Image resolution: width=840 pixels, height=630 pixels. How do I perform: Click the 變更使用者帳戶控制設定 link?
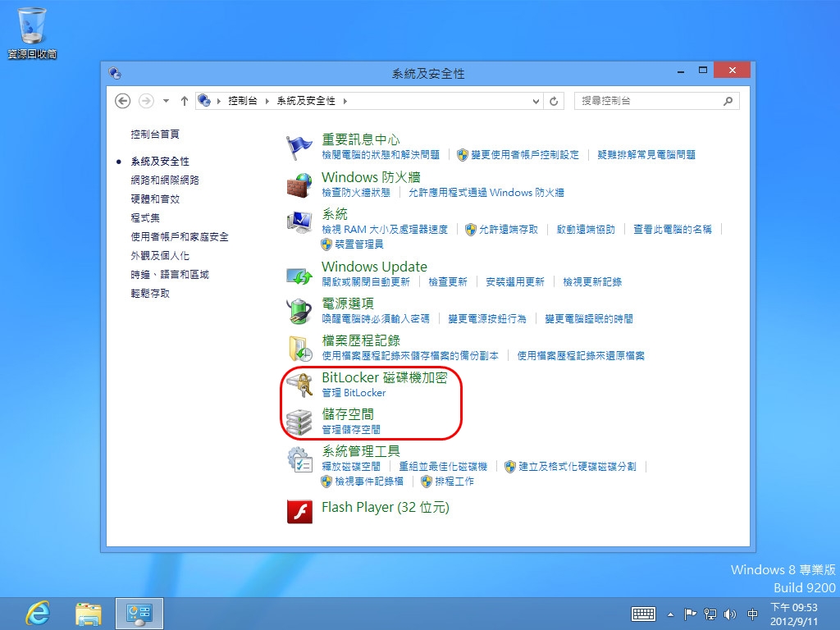(525, 155)
